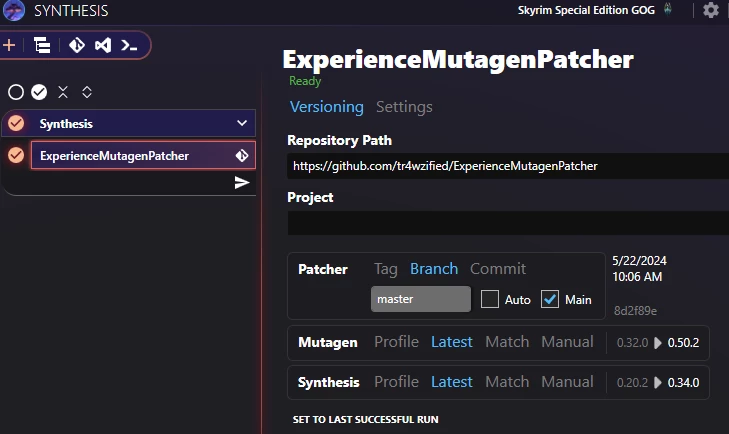The height and width of the screenshot is (434, 729).
Task: Add a Git repository patcher icon
Action: click(x=77, y=45)
